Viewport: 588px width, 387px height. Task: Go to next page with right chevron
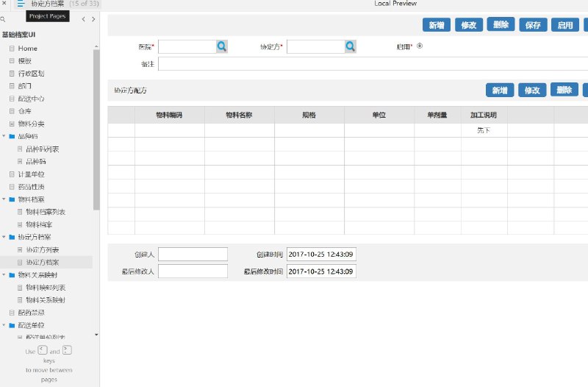click(x=93, y=19)
